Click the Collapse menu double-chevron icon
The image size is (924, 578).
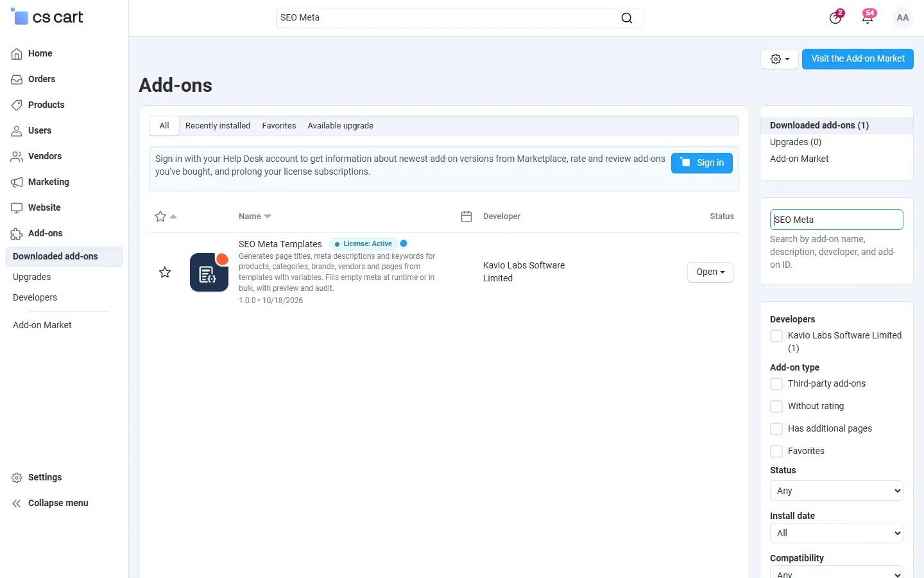(17, 504)
